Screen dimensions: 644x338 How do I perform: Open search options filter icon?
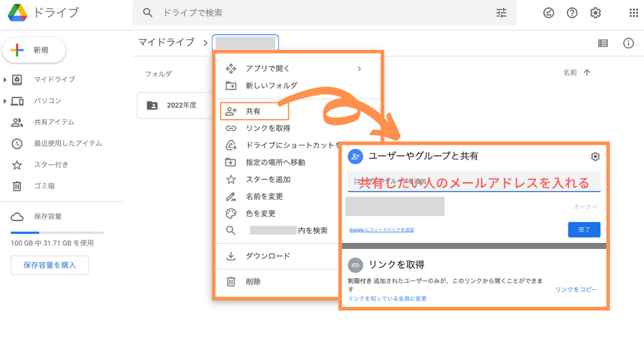point(501,13)
